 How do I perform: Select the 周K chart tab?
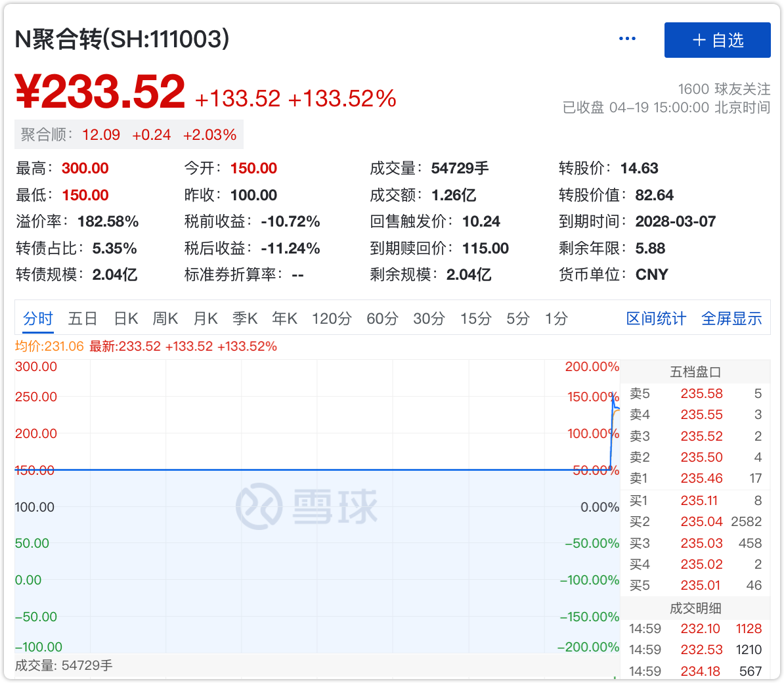[x=165, y=319]
